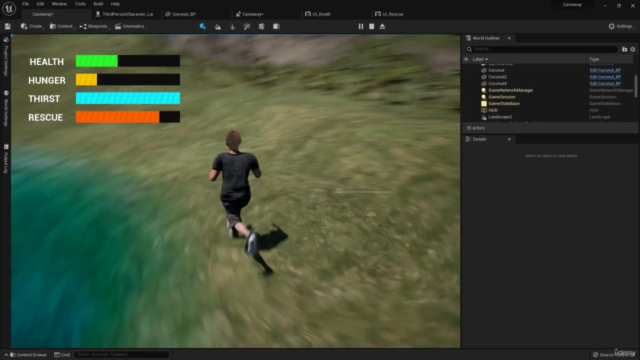Eject from the player controller

pos(382,27)
